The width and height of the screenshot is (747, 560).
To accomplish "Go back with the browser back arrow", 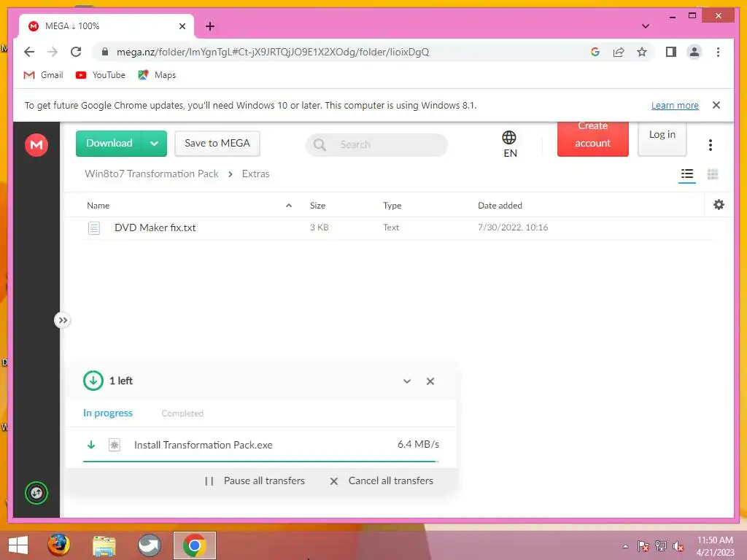I will point(29,52).
